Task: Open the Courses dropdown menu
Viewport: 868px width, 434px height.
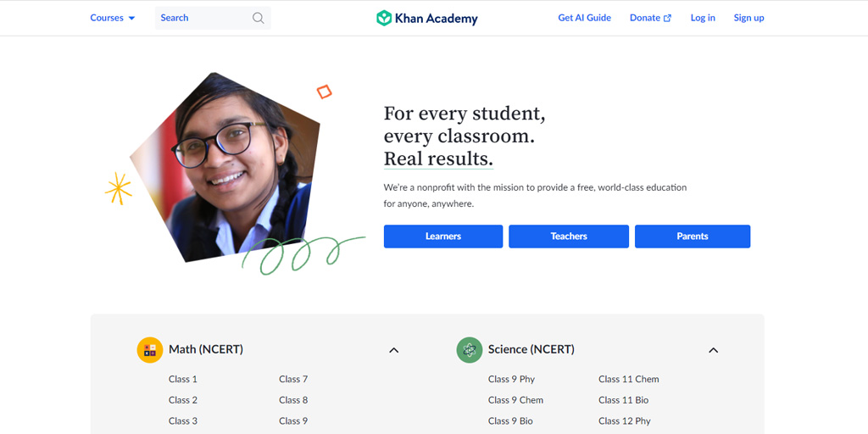Action: [x=113, y=18]
